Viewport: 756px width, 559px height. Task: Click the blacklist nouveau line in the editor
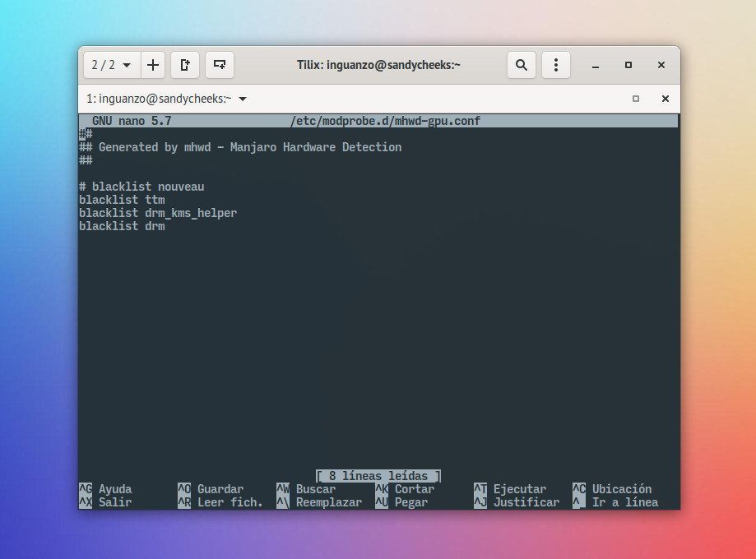(x=143, y=187)
